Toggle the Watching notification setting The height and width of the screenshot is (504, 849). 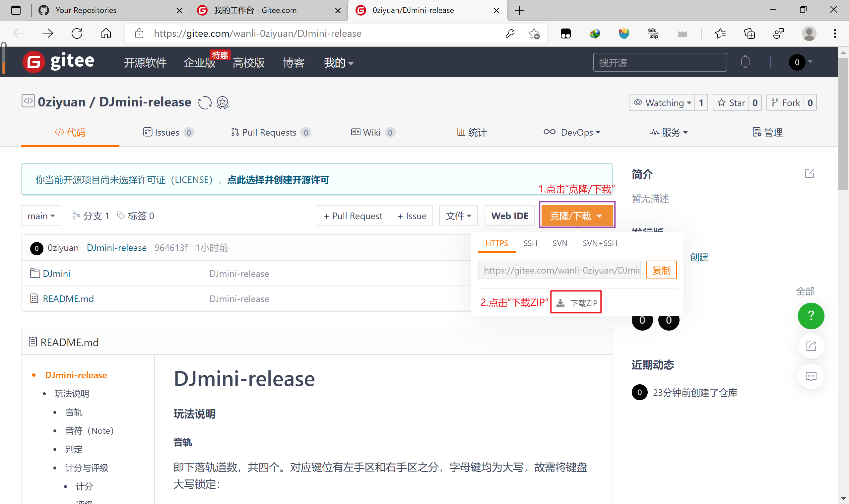pyautogui.click(x=661, y=103)
